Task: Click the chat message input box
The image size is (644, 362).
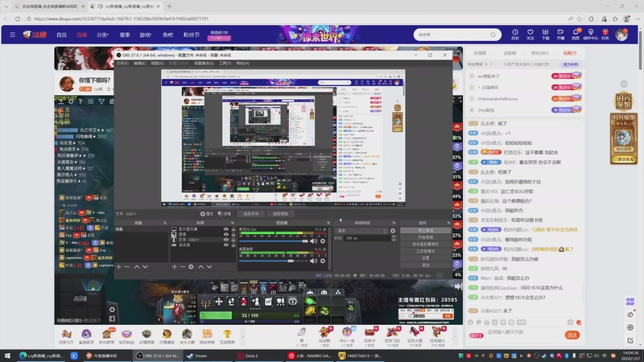Action: point(524,332)
